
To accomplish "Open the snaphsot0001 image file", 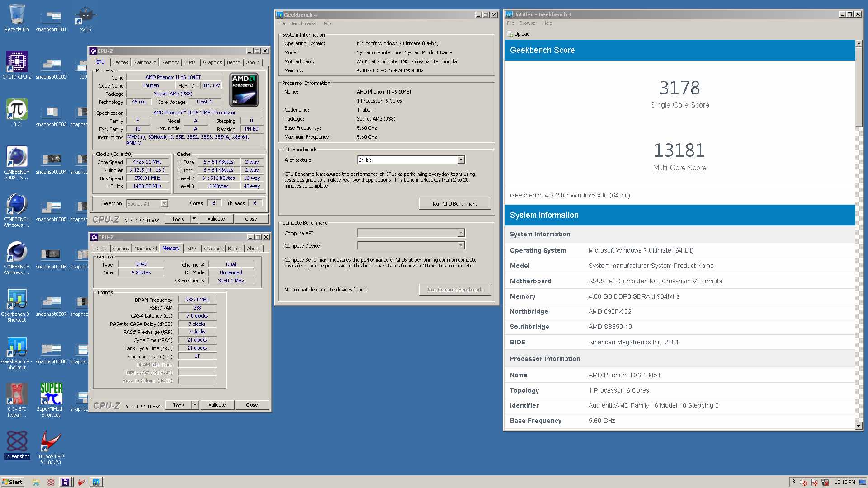I will pyautogui.click(x=51, y=20).
